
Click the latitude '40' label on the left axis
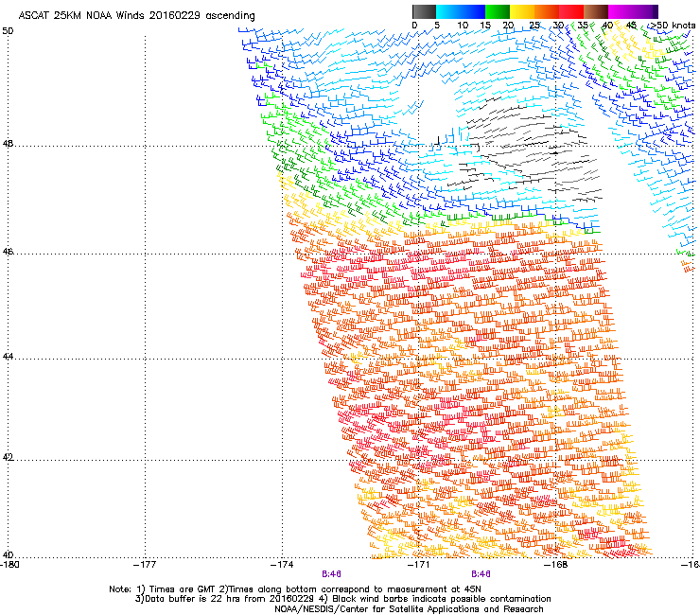click(x=8, y=554)
